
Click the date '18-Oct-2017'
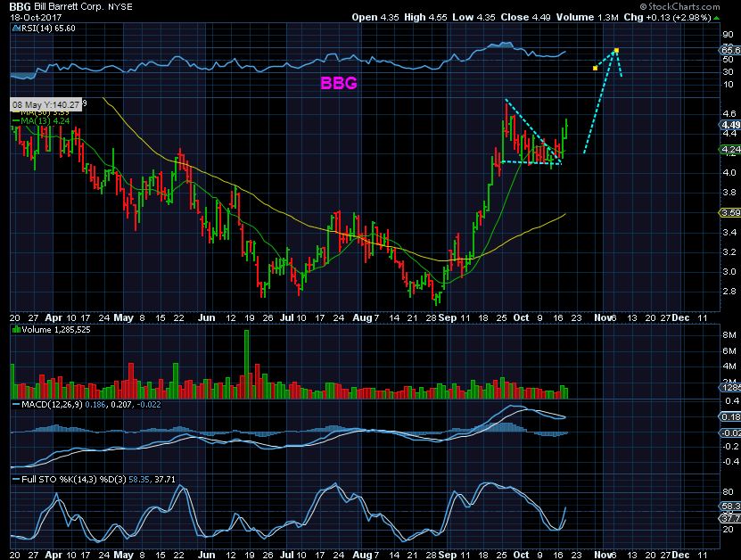(x=36, y=18)
